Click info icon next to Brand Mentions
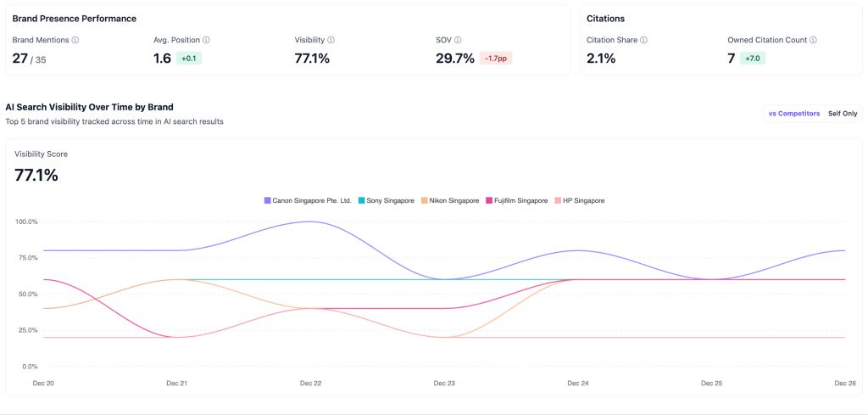868x415 pixels. pos(75,40)
